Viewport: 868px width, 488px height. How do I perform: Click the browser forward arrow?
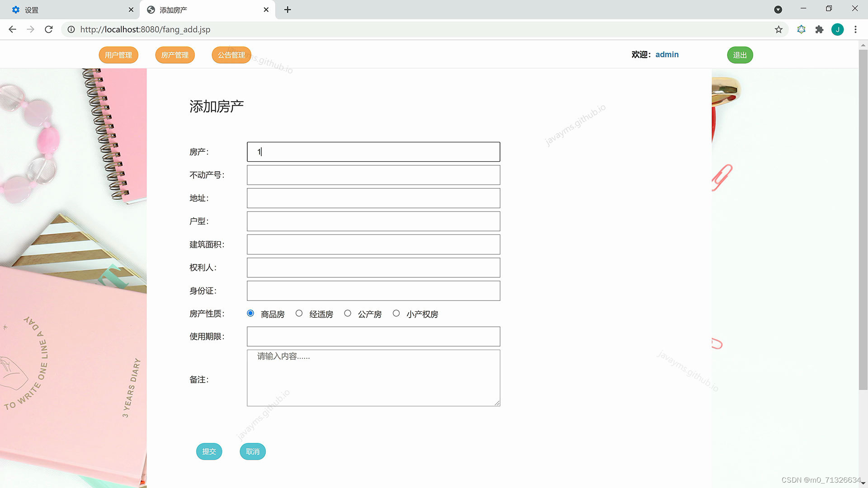coord(30,29)
